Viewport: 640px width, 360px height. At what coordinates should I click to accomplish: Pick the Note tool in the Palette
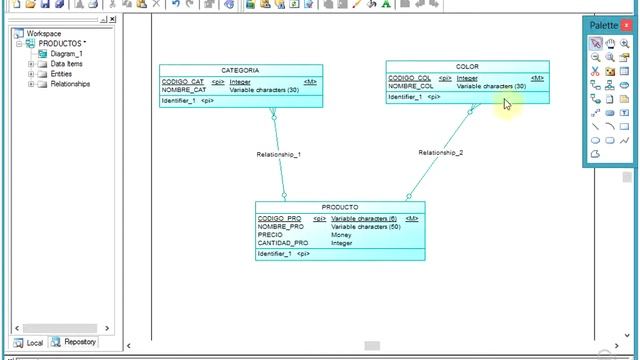coord(624,99)
